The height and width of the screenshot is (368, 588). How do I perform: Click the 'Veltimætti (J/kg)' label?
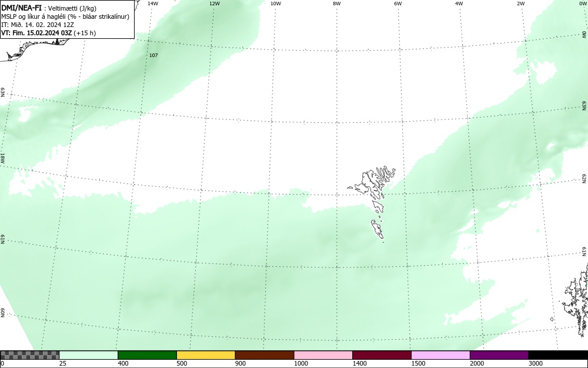click(72, 8)
